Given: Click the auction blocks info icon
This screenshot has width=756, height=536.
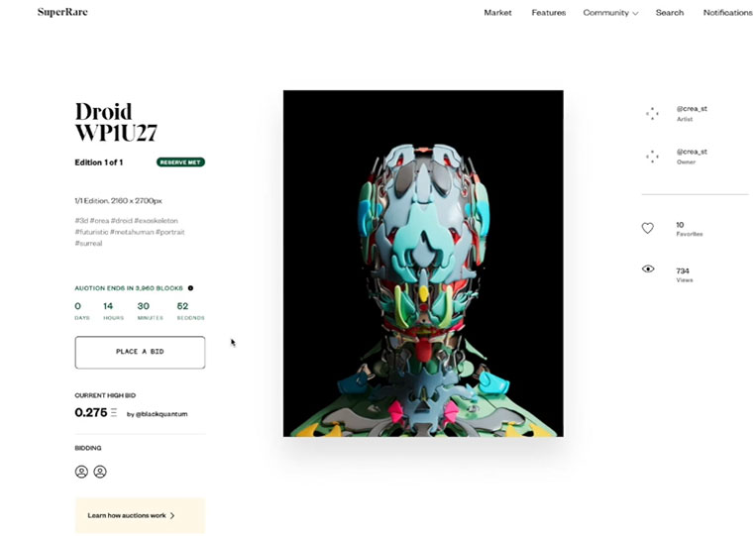Looking at the screenshot, I should (x=190, y=288).
